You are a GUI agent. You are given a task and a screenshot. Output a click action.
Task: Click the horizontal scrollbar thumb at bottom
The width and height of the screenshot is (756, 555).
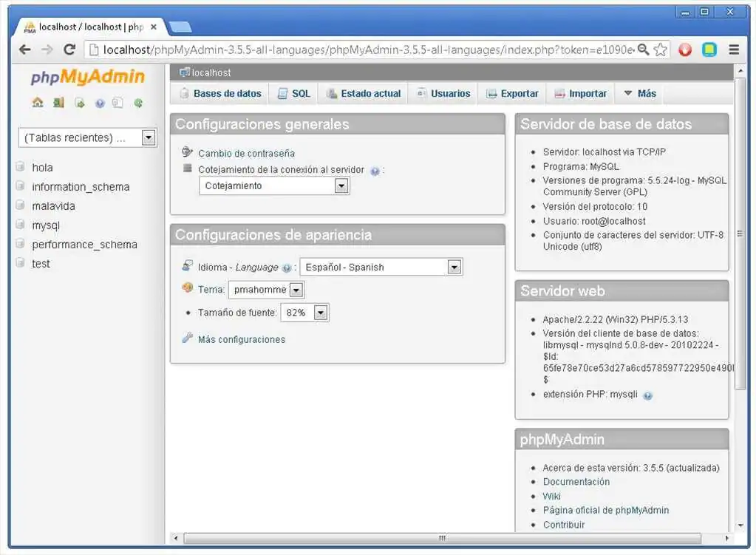tap(442, 538)
